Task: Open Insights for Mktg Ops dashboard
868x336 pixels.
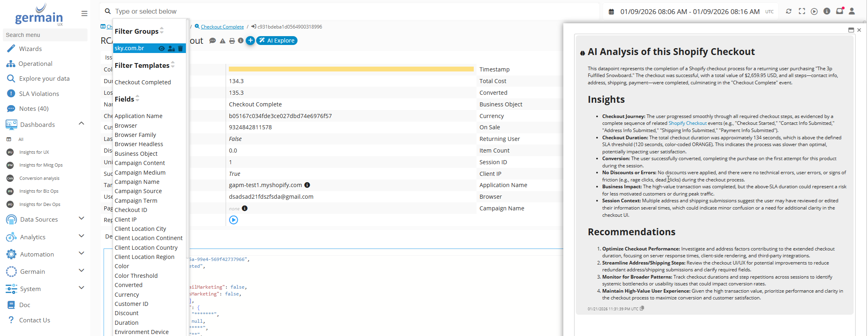Action: pyautogui.click(x=41, y=165)
